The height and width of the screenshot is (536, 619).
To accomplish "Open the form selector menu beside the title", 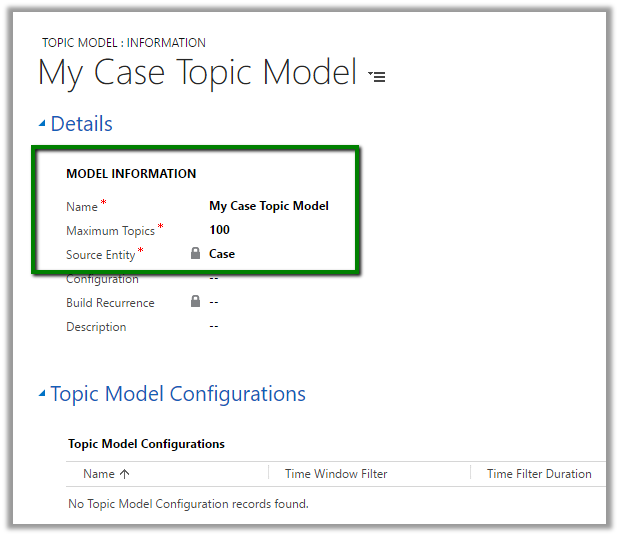I will point(377,76).
